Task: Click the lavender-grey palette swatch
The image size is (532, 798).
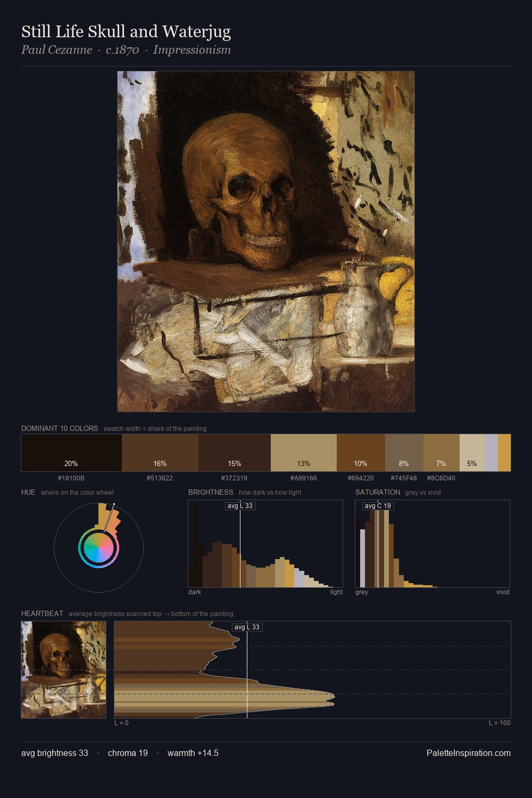Action: [492, 453]
